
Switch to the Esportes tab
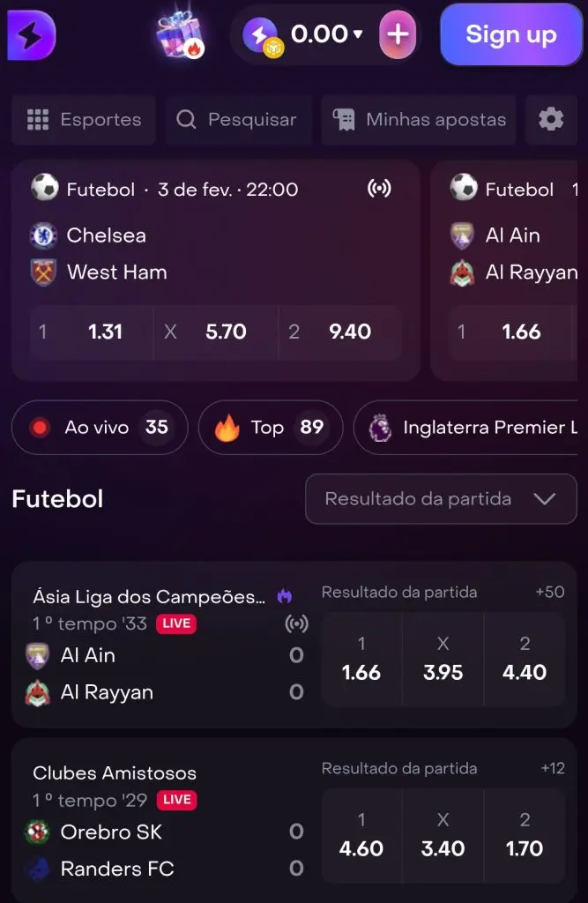[x=83, y=120]
